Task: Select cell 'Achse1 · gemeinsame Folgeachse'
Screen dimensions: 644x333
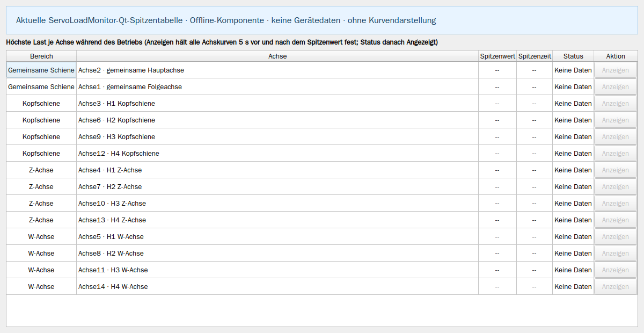Action: pos(277,87)
